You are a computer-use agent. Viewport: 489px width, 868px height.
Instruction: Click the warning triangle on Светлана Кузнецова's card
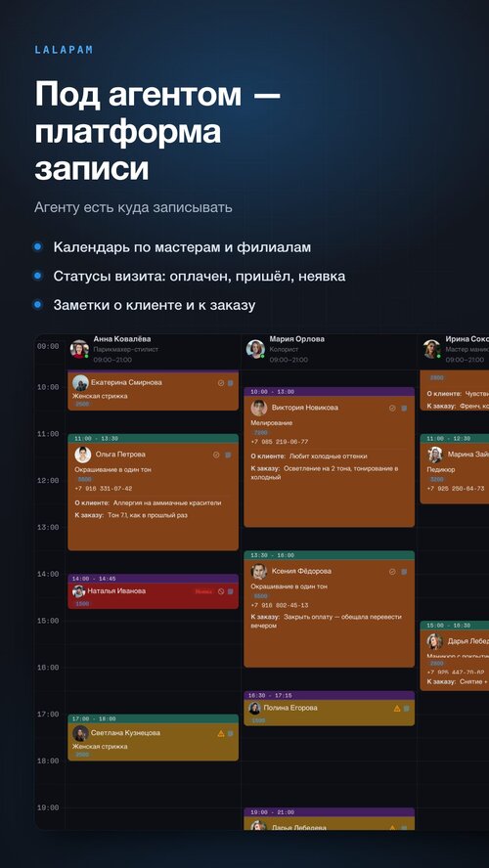click(221, 733)
